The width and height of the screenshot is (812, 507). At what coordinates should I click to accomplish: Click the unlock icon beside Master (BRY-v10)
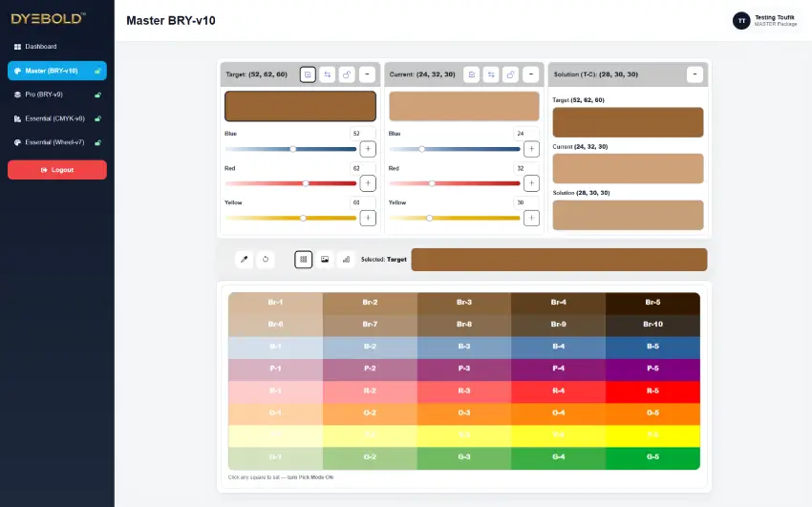(97, 71)
